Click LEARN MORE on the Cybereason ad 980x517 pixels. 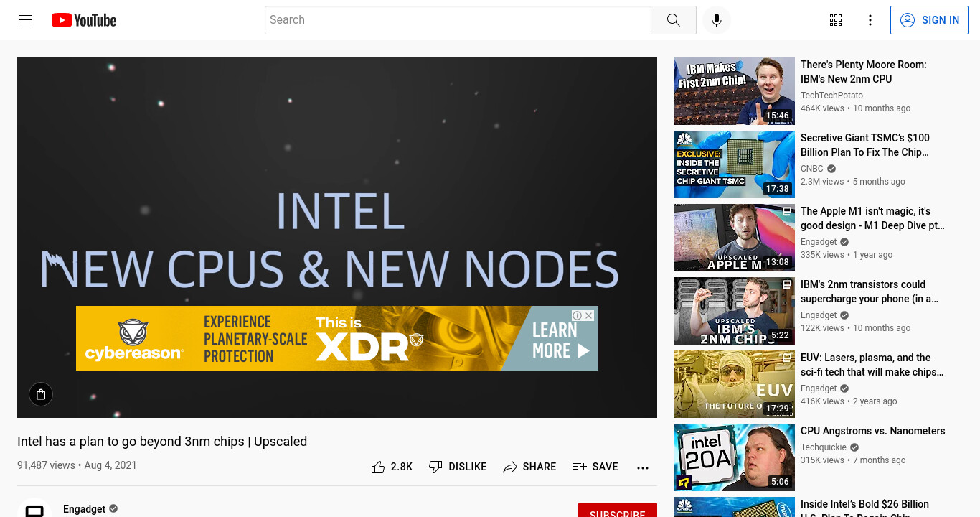pos(560,340)
